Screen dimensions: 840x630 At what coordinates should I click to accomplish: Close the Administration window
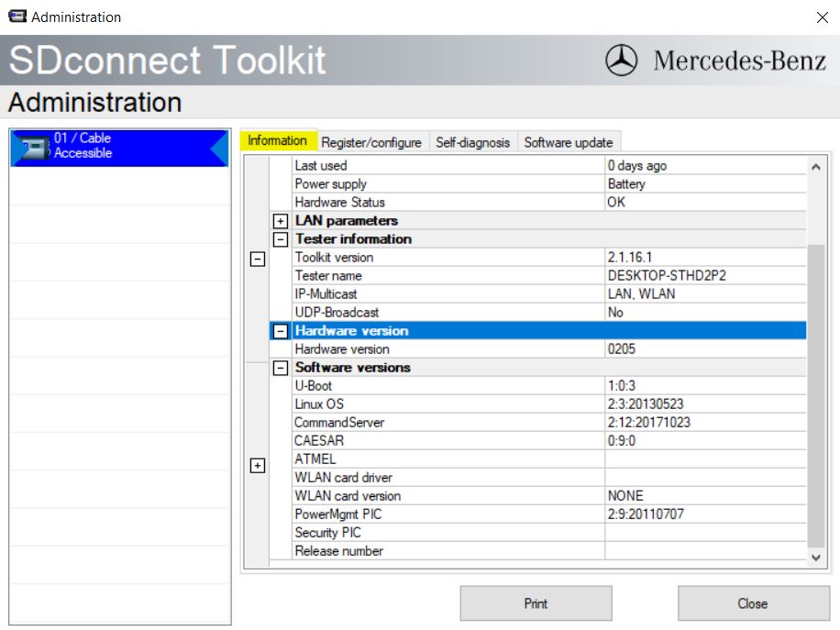coord(822,17)
